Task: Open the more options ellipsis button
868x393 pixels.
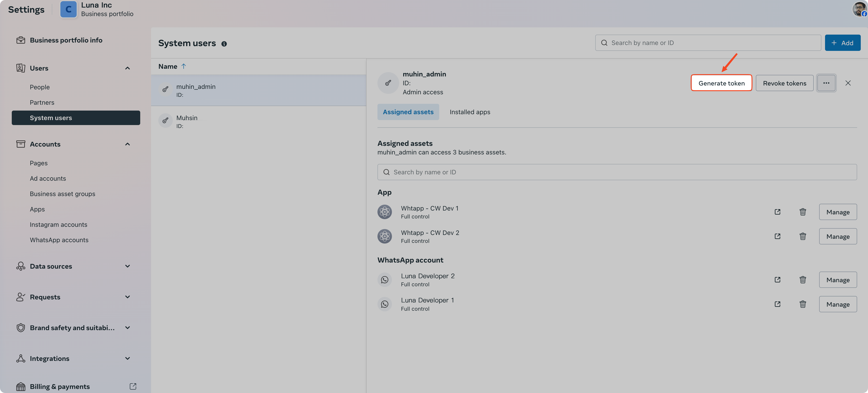Action: click(826, 83)
